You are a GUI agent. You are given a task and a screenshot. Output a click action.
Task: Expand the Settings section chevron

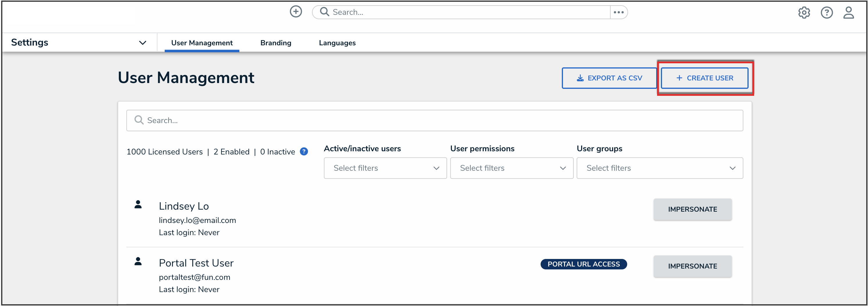pos(143,42)
